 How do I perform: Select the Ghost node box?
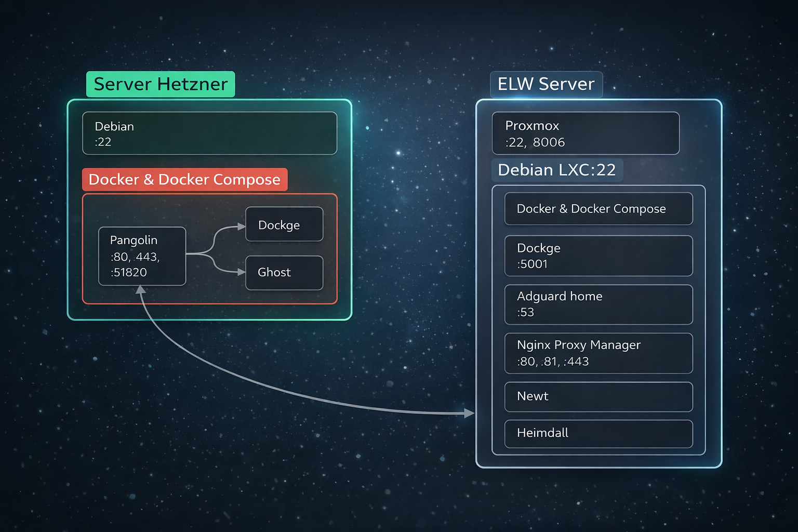click(284, 273)
